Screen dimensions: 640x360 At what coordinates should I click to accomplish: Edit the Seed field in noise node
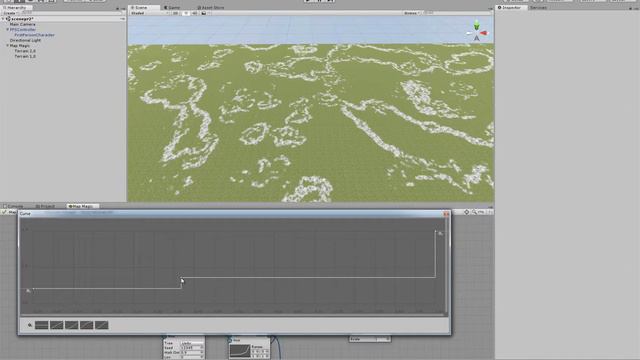click(192, 348)
